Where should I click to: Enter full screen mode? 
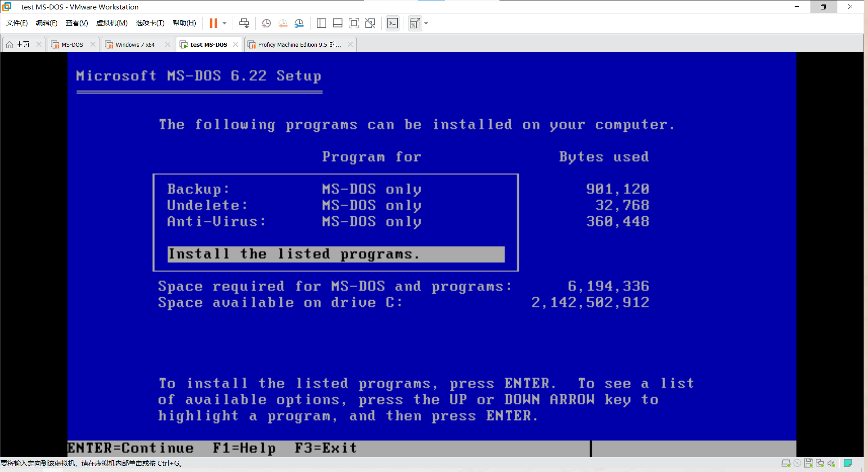(354, 23)
